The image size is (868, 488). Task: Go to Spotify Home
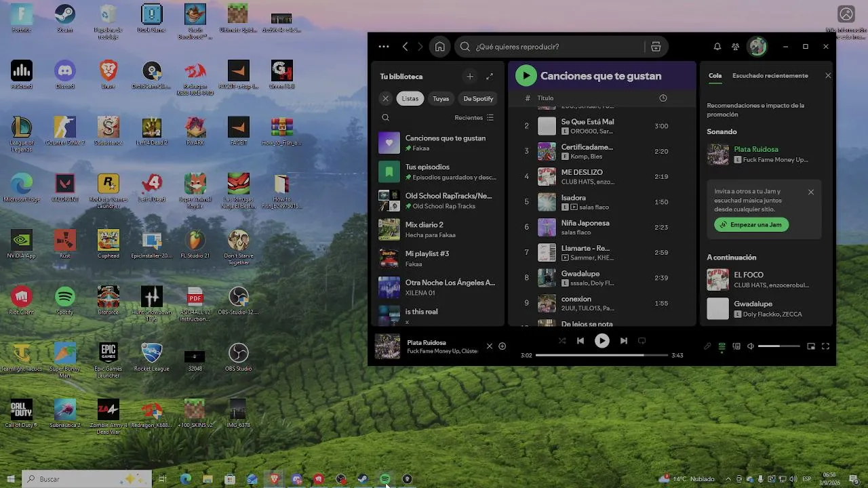440,47
